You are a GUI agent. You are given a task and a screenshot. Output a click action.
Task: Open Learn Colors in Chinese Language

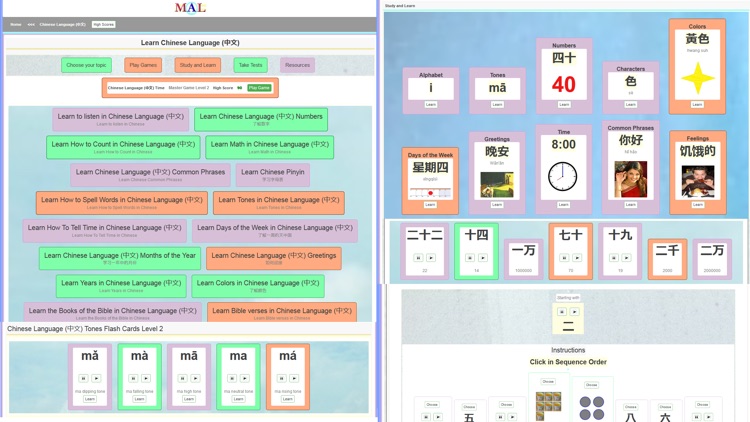(258, 286)
